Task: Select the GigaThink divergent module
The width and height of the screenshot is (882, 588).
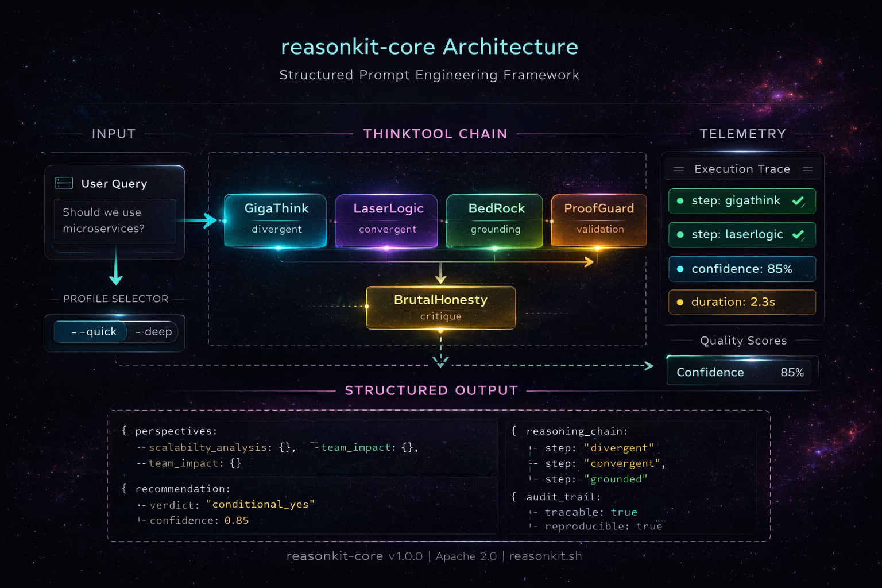Action: tap(276, 219)
